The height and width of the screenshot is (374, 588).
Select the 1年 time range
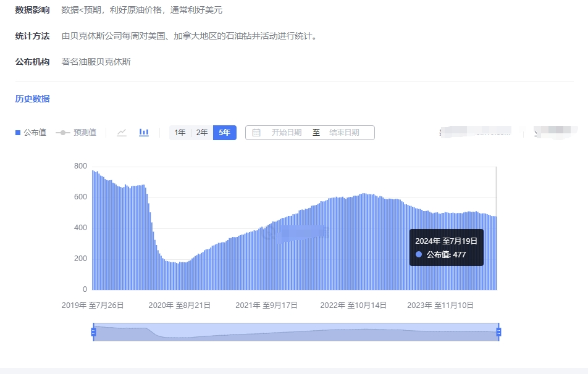tap(180, 133)
